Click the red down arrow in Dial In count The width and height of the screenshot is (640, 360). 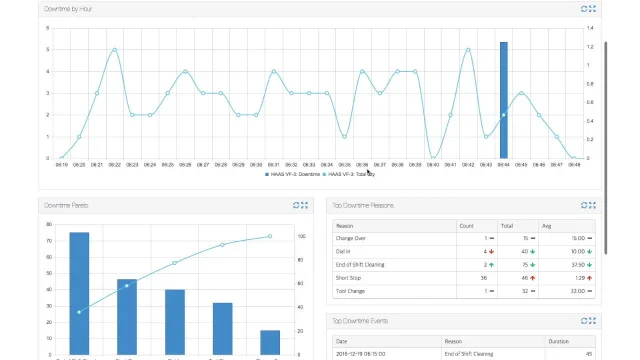click(x=491, y=252)
